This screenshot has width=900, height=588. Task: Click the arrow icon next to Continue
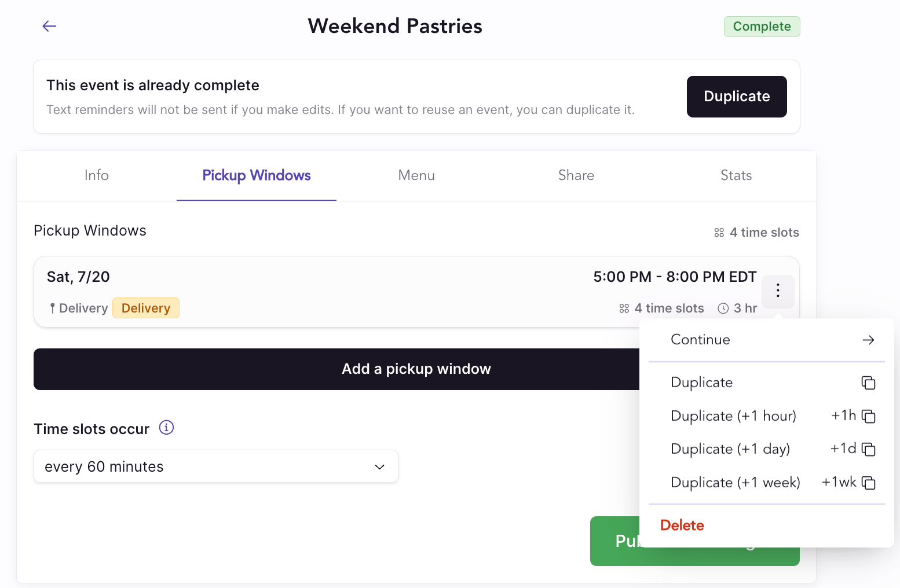click(868, 340)
